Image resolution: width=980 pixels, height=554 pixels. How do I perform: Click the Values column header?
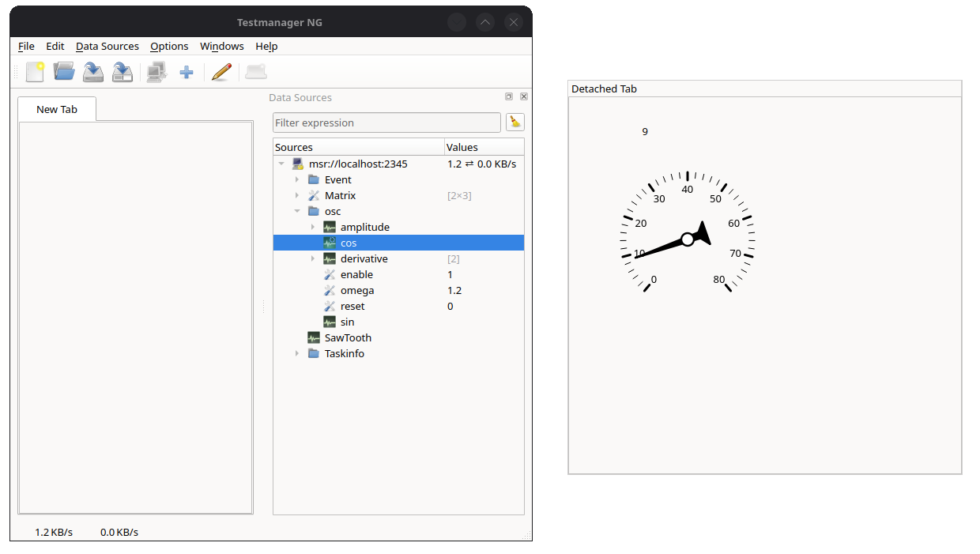click(484, 147)
